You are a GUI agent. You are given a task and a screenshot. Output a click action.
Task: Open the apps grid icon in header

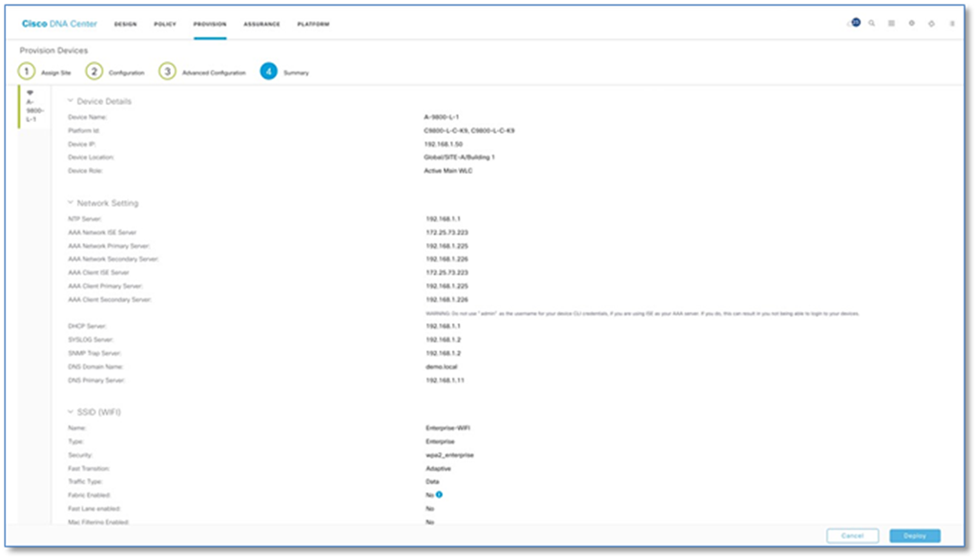[891, 23]
